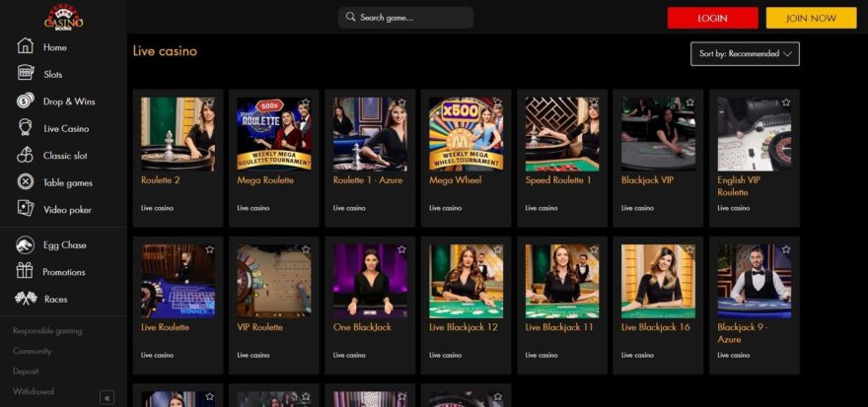Open Speed Roulette 1 thumbnail
This screenshot has width=868, height=407.
(562, 134)
